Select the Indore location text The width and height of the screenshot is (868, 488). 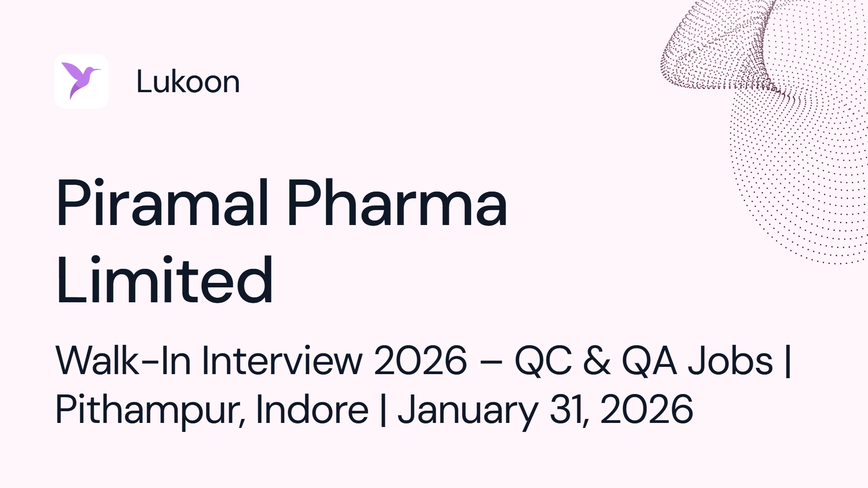(312, 409)
